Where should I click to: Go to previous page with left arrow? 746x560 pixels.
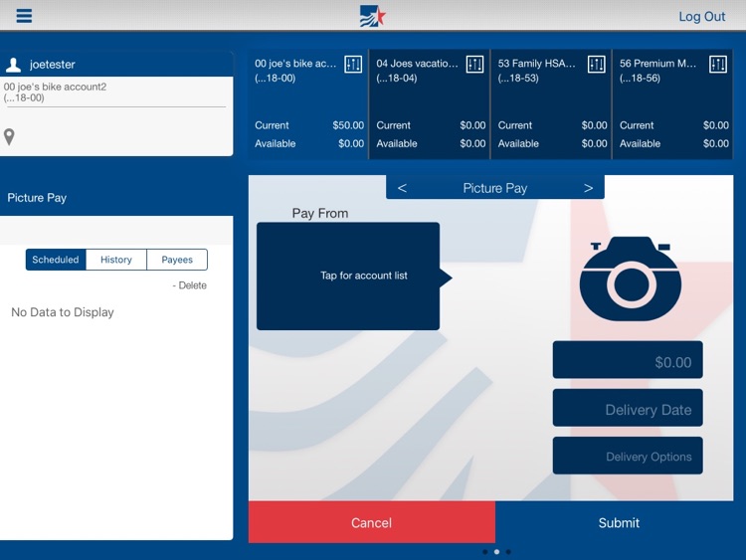(x=402, y=188)
